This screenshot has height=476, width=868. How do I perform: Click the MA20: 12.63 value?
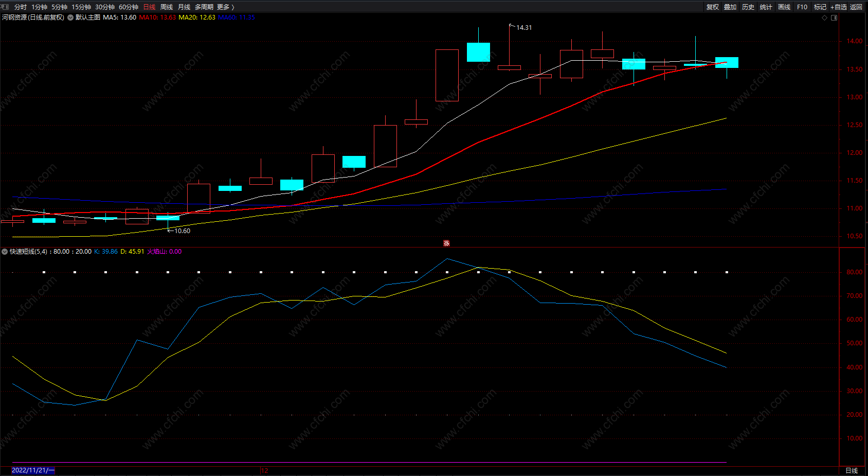click(197, 17)
